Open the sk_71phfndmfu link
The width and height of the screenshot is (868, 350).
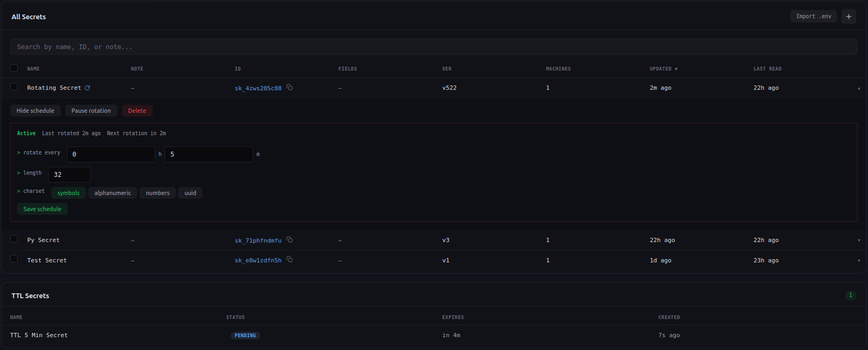point(258,240)
